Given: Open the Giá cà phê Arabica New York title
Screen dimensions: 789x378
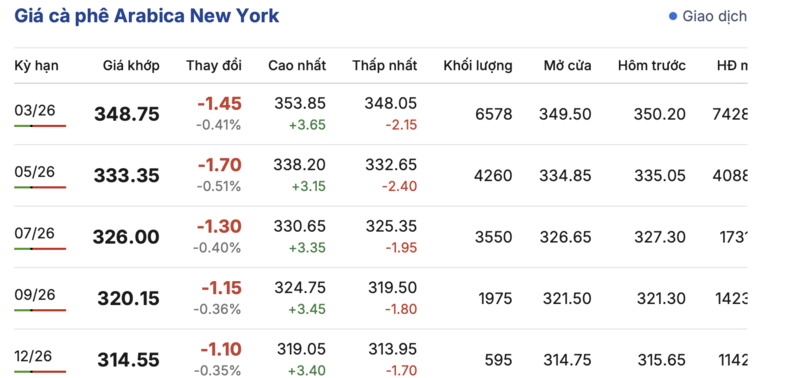Looking at the screenshot, I should pyautogui.click(x=146, y=16).
